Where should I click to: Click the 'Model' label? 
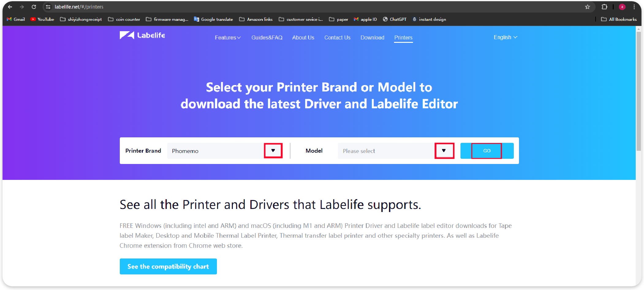tap(314, 151)
